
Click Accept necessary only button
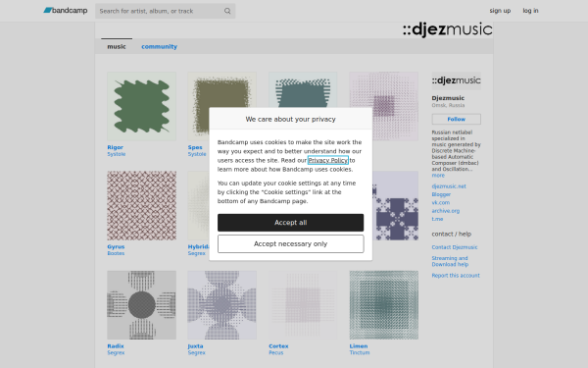[x=291, y=244]
